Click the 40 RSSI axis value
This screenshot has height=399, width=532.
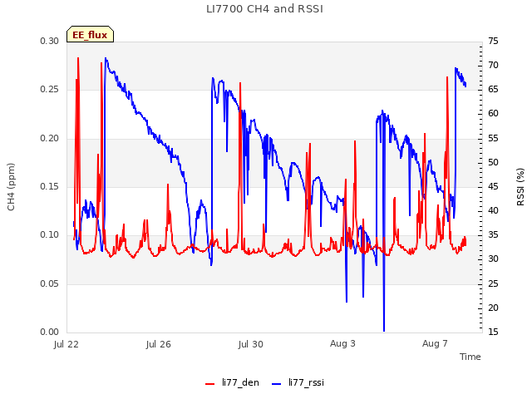point(493,211)
